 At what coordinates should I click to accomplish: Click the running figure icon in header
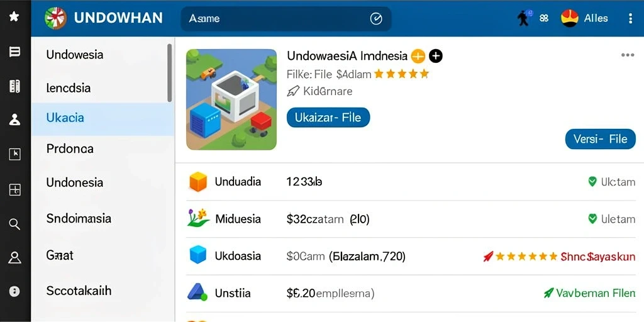(525, 18)
